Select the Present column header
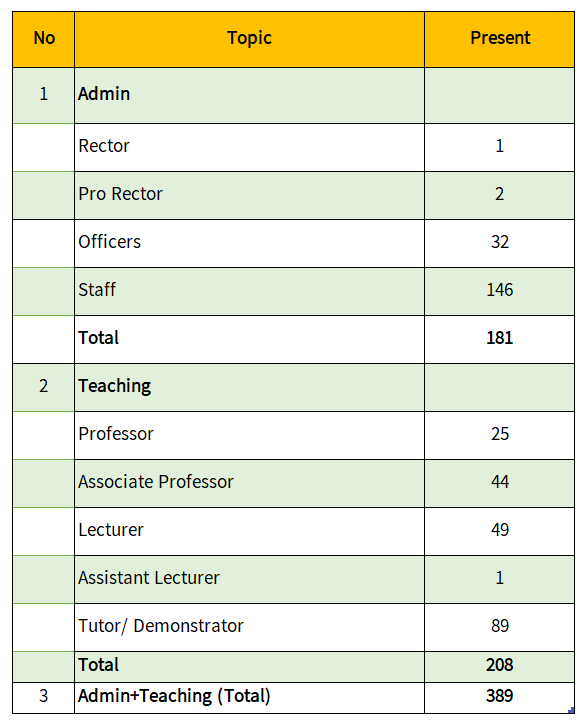 [x=499, y=40]
